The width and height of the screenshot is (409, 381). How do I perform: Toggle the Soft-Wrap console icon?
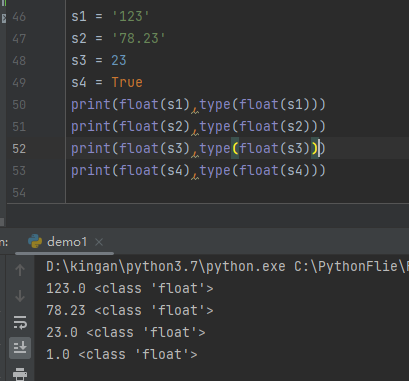[x=20, y=322]
